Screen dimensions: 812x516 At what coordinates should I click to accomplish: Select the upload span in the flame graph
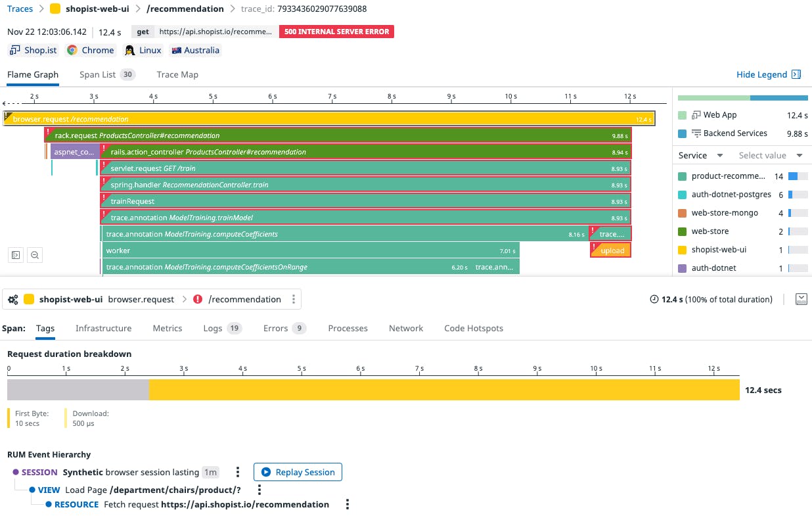click(x=610, y=250)
